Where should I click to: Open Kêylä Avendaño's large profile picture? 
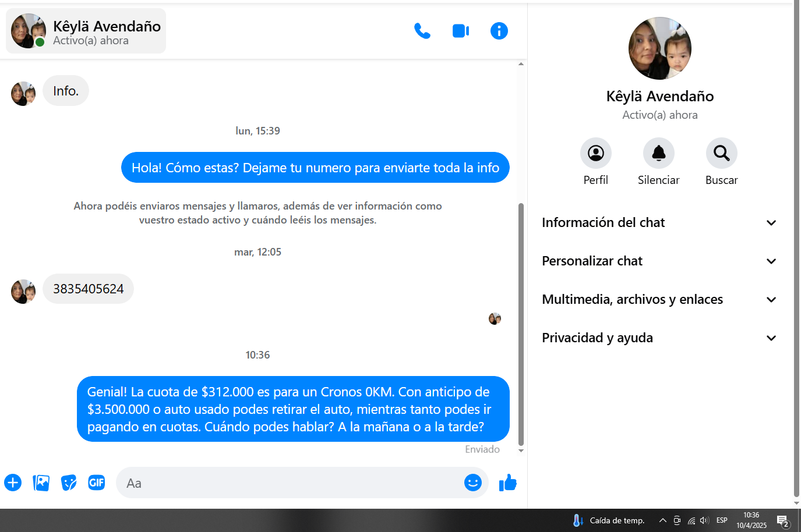pos(659,48)
